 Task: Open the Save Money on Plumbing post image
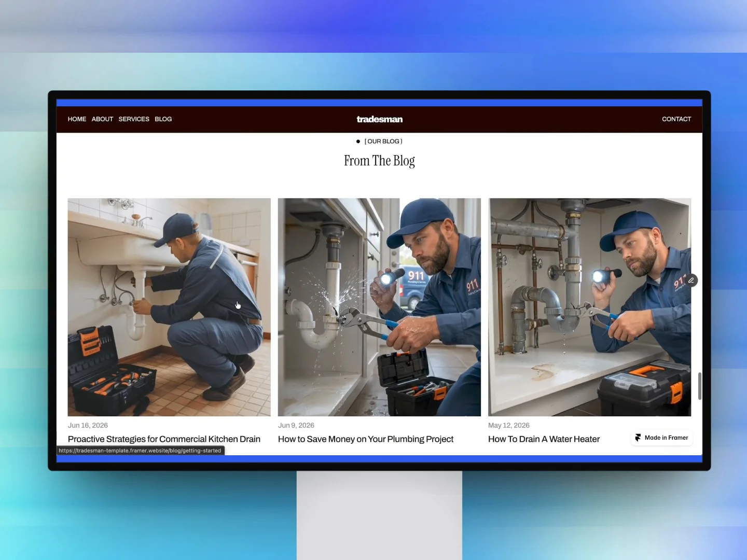[x=379, y=307]
